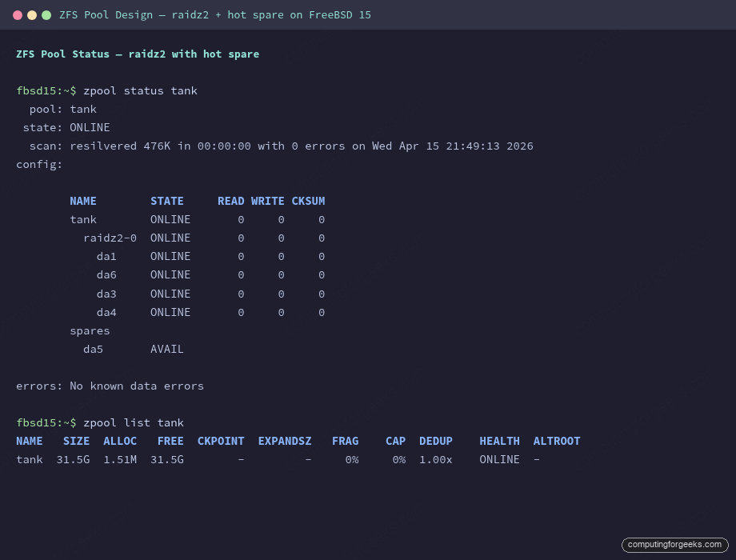Select the HEALTH column value ONLINE
Image resolution: width=736 pixels, height=560 pixels.
[499, 459]
